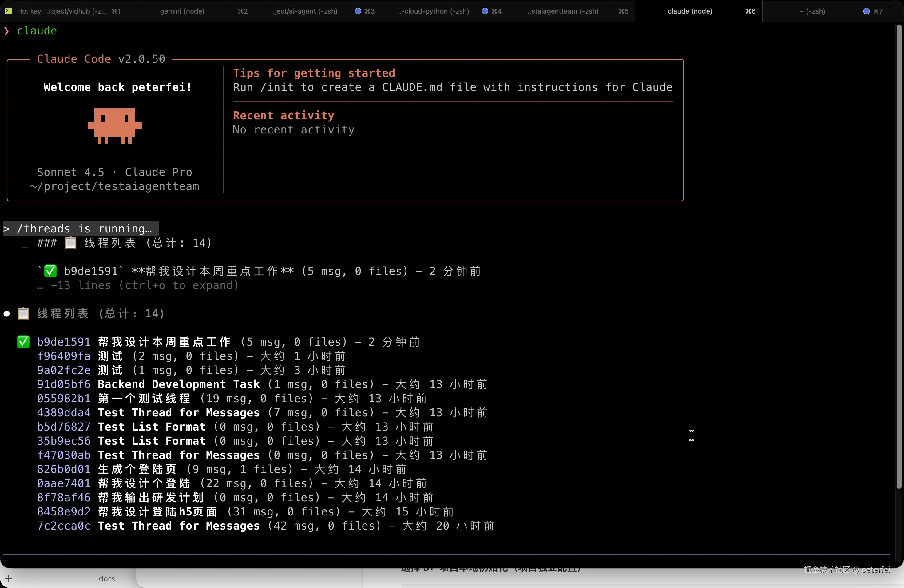904x588 pixels.
Task: Click 'Backend Development Task' thread title
Action: [179, 384]
